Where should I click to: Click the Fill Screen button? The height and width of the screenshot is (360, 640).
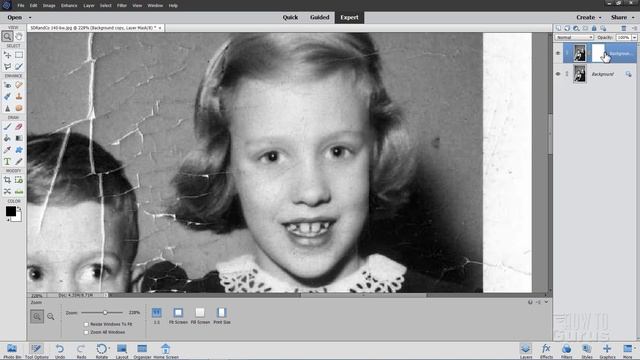click(x=200, y=316)
